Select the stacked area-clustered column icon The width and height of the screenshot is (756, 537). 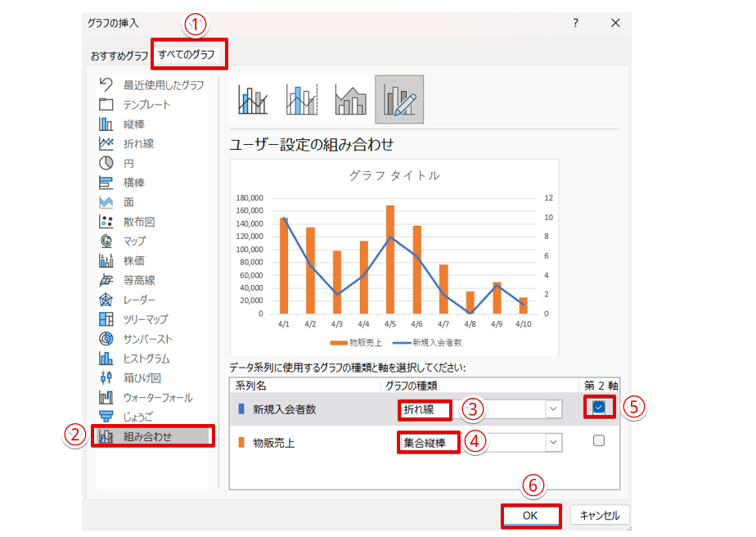350,99
